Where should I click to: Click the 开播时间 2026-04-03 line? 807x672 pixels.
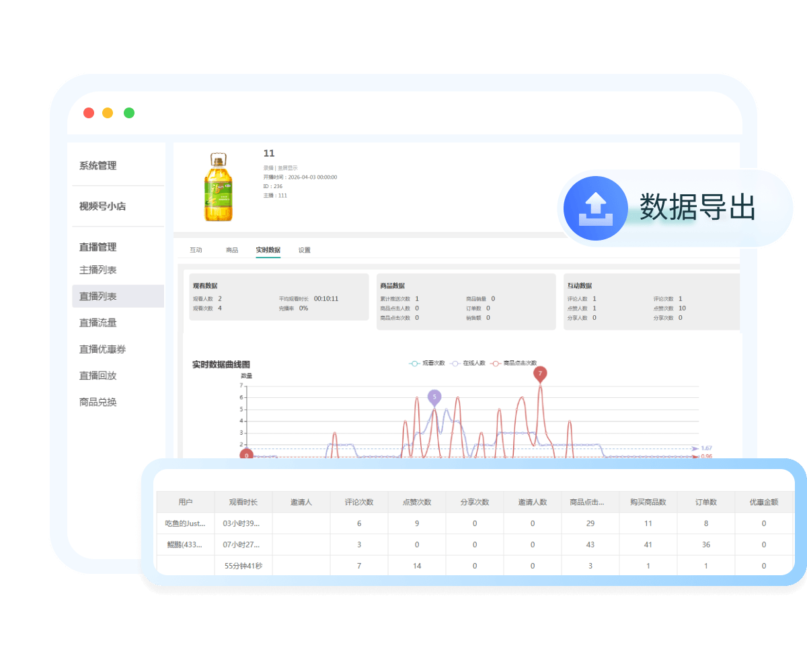click(300, 177)
